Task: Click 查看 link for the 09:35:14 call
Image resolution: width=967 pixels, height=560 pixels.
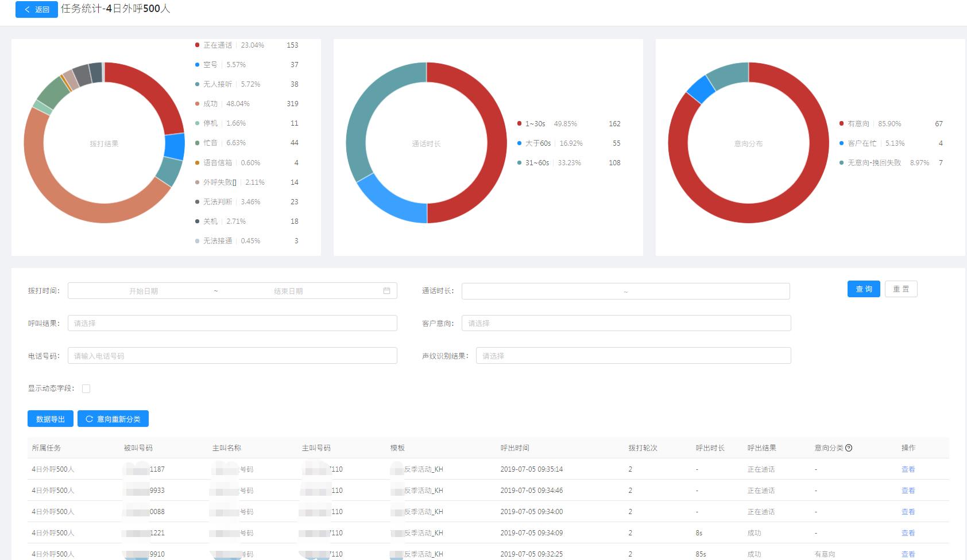Action: point(908,469)
